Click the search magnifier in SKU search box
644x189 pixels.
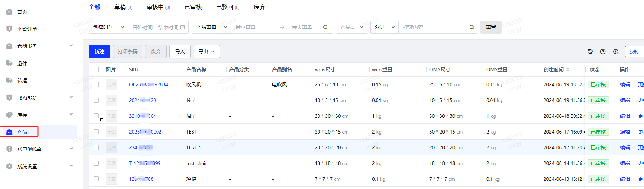point(471,27)
